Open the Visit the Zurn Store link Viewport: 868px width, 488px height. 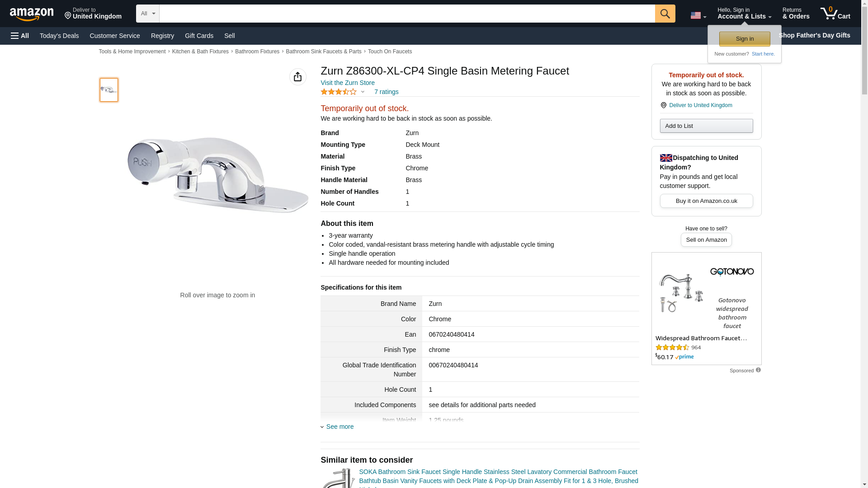coord(348,83)
